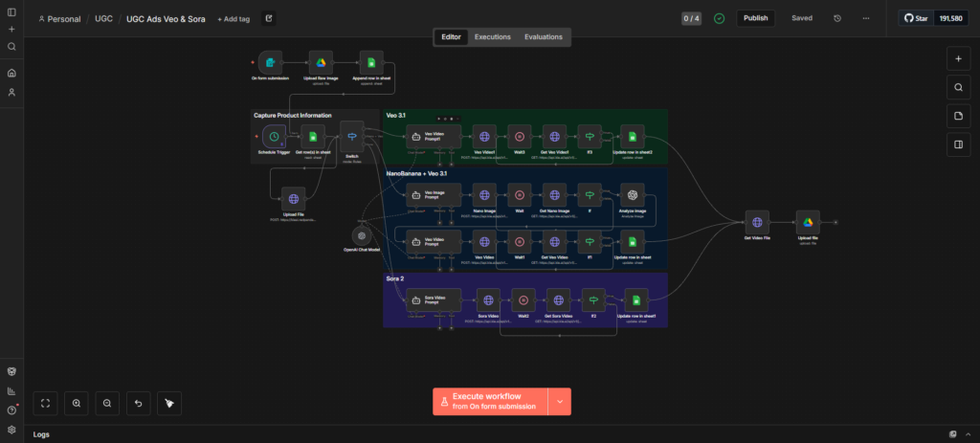Screen dimensions: 980x443
Task: Open the Get Video File node
Action: 758,222
